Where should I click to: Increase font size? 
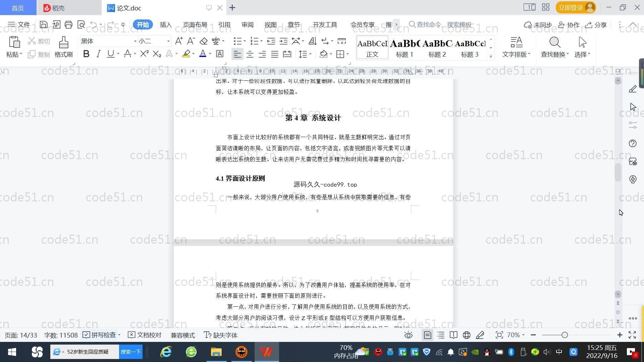point(179,41)
